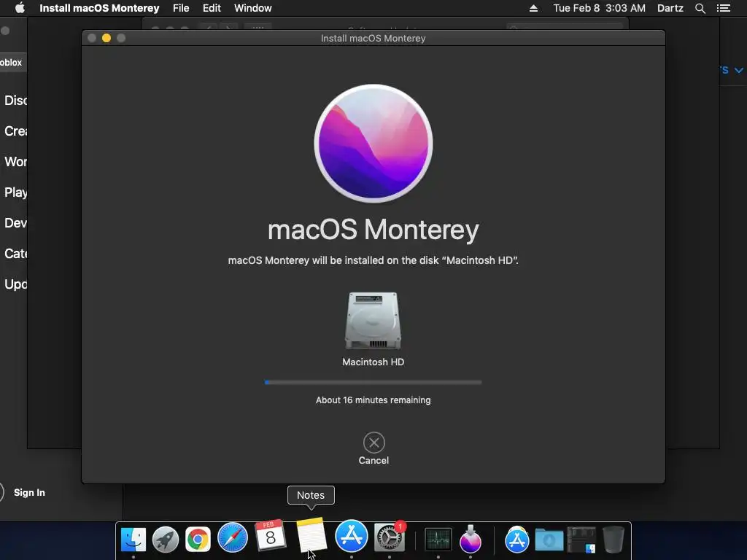Open the large App Store Dock icon
Image resolution: width=747 pixels, height=560 pixels.
pos(352,536)
